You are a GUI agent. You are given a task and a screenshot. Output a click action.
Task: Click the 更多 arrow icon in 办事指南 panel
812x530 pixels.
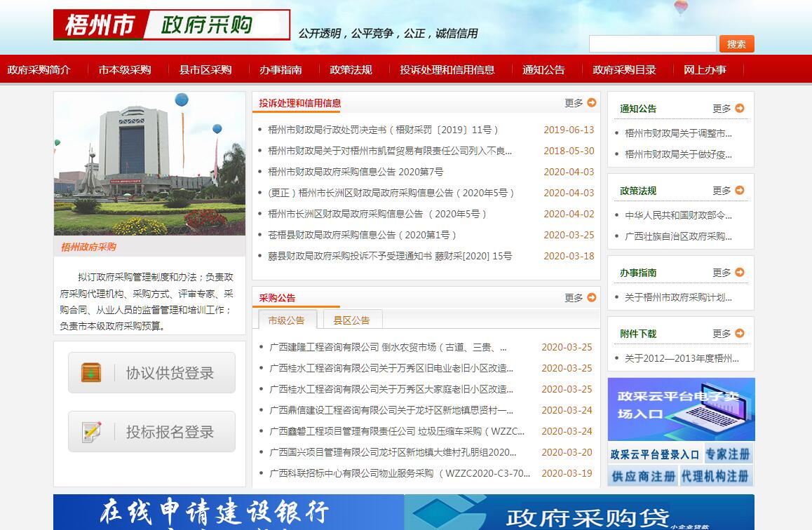click(x=740, y=272)
